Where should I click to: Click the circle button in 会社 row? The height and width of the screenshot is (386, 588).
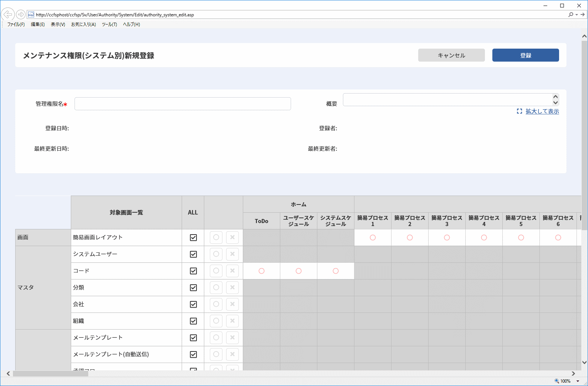216,304
